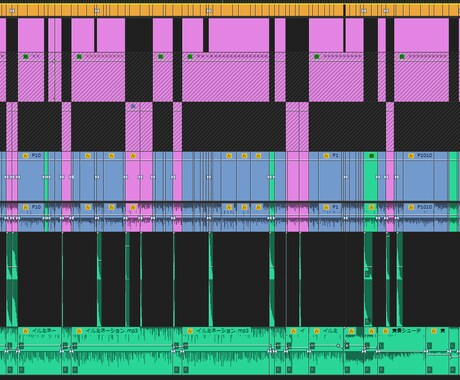
Task: Select the シューテ music clip name
Action: [x=406, y=331]
